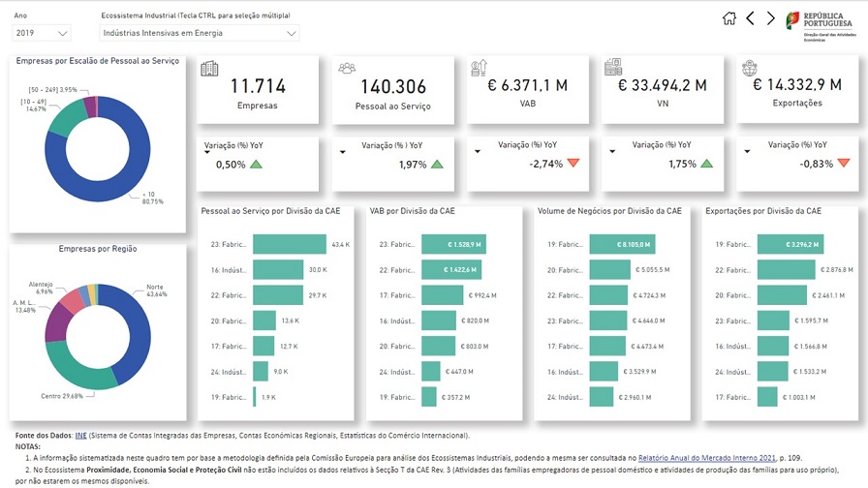Viewport: 868px width, 488px height.
Task: Click the € 992,4 M value in VAB chart
Action: click(x=482, y=295)
